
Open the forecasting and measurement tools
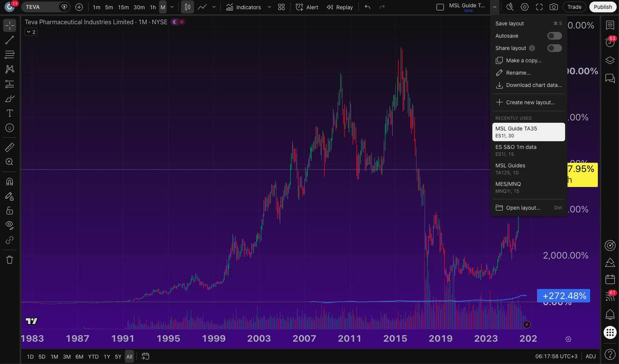[9, 84]
